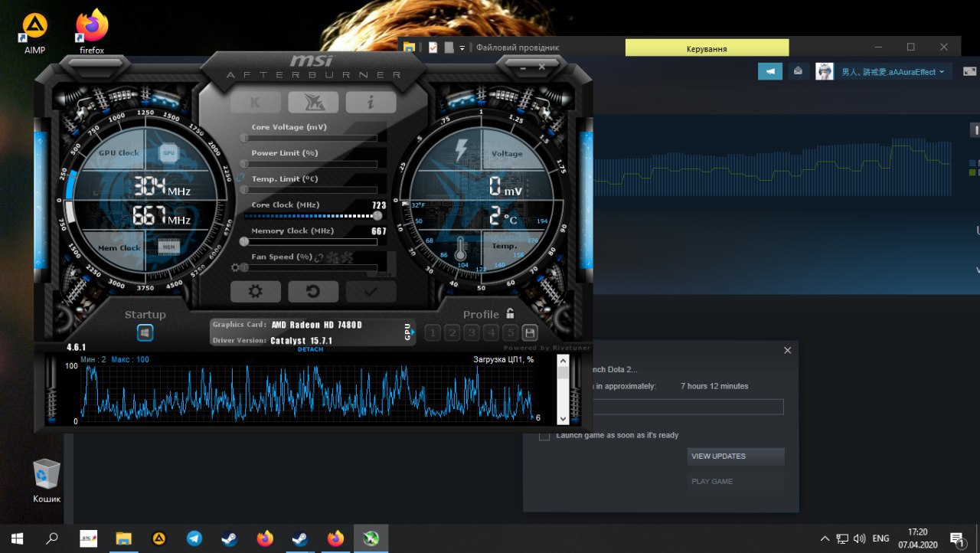Image resolution: width=980 pixels, height=553 pixels.
Task: Open Kombustor via the K button
Action: tap(256, 102)
